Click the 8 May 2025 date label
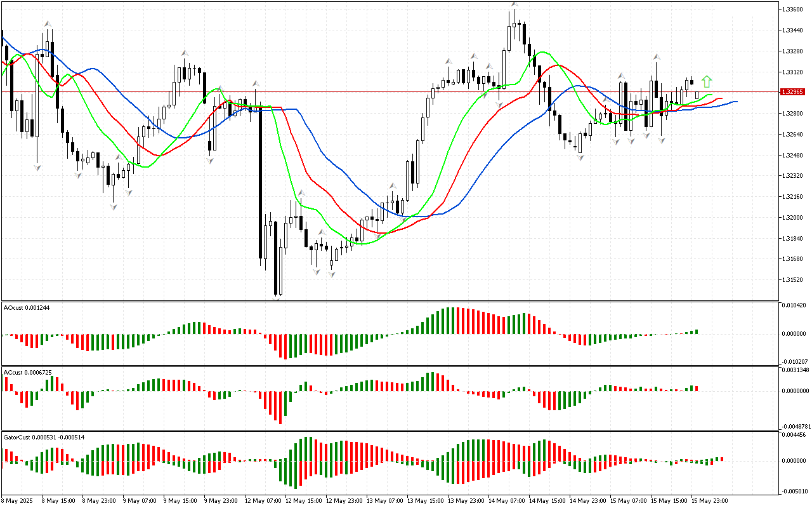This screenshot has height=508, width=812. click(x=17, y=500)
